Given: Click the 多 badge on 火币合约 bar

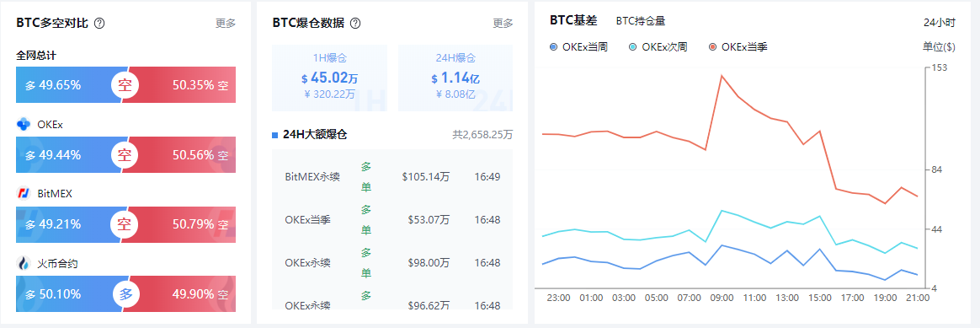Looking at the screenshot, I should coord(125,293).
